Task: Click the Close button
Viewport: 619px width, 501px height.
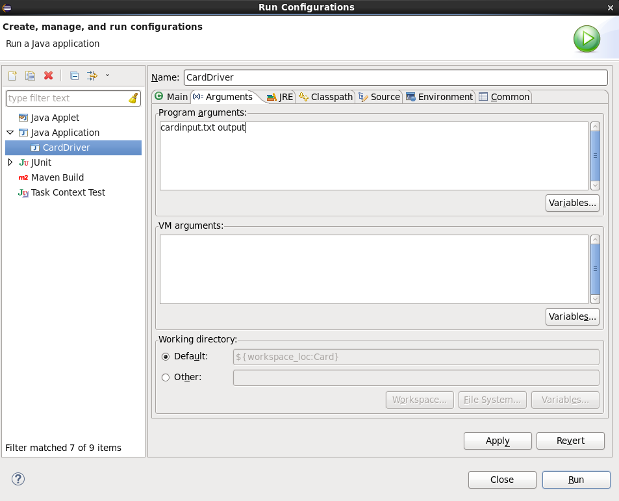Action: click(502, 480)
